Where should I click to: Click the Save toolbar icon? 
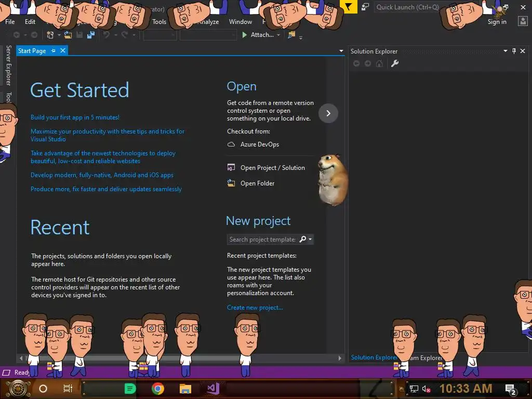coord(79,35)
